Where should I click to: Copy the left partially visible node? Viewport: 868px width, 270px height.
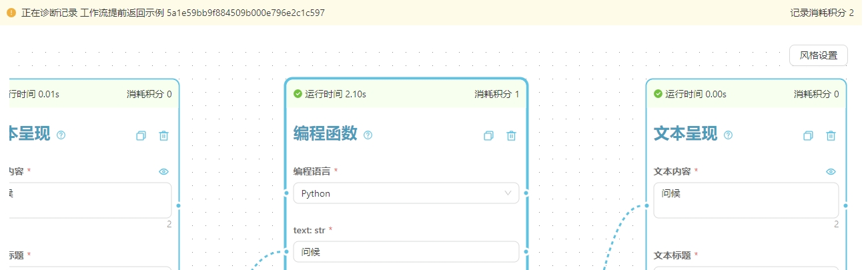click(x=141, y=135)
